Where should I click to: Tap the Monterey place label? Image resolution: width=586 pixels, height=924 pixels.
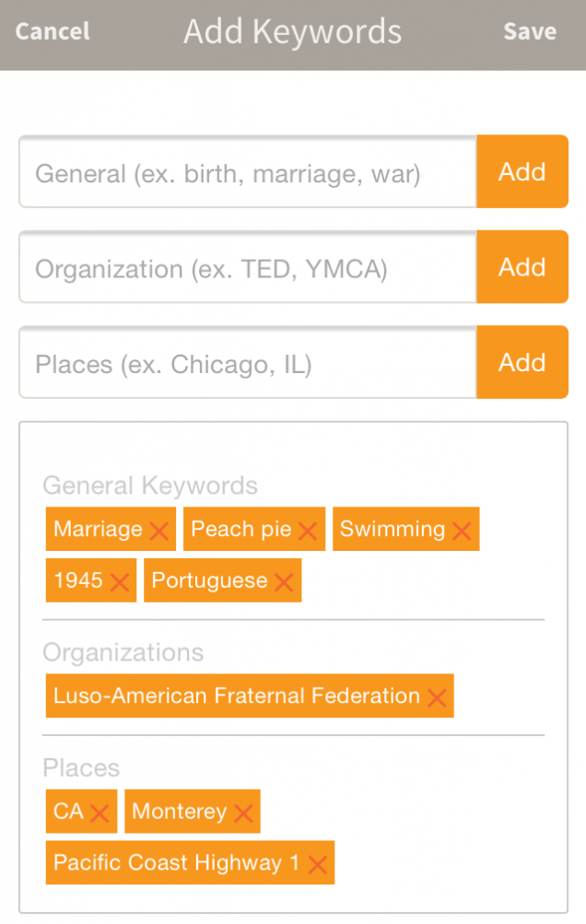coord(179,812)
